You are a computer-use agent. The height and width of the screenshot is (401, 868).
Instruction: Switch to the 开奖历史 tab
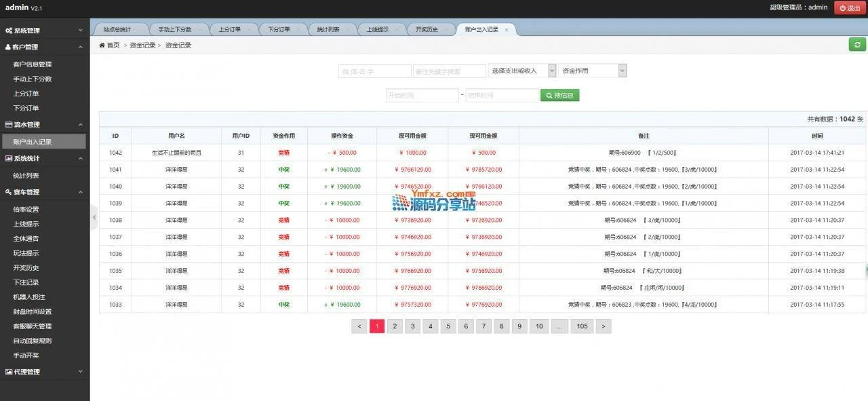[427, 30]
